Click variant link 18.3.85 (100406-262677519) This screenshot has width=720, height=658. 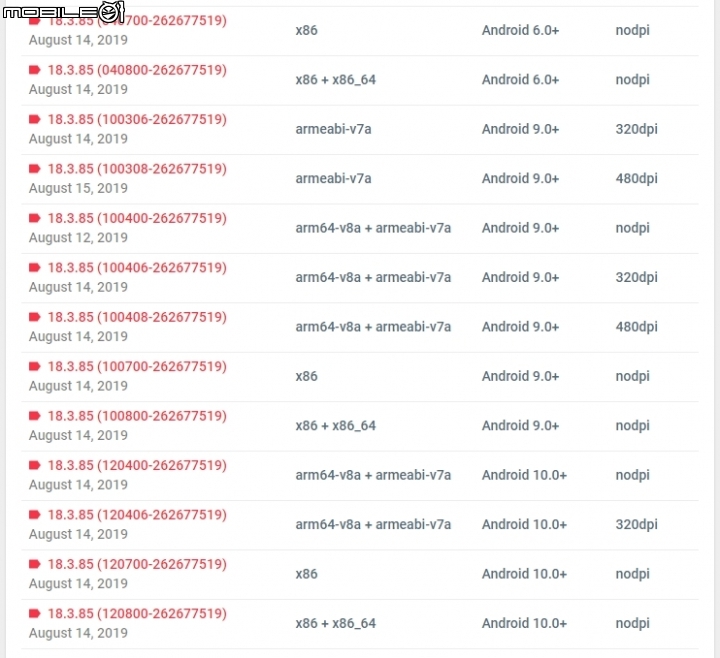click(137, 268)
